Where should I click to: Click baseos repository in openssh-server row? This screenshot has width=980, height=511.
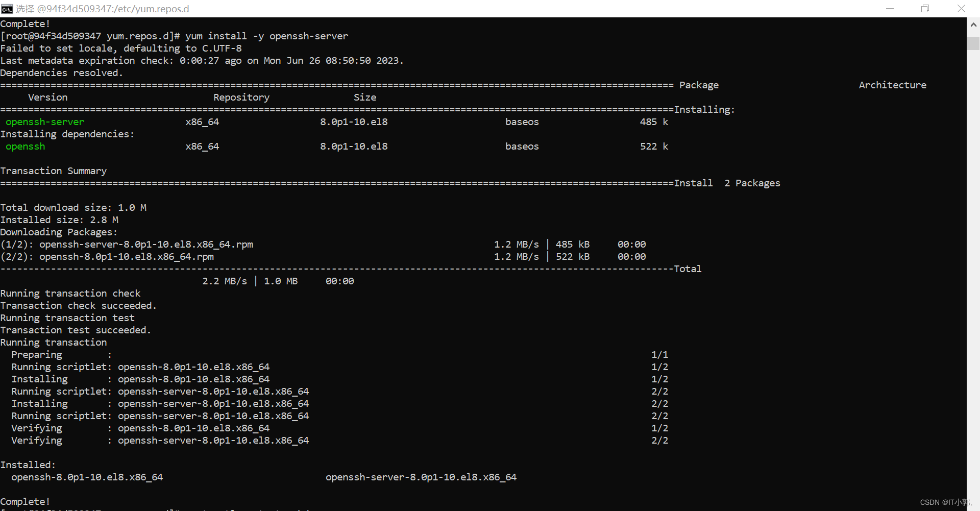(522, 122)
